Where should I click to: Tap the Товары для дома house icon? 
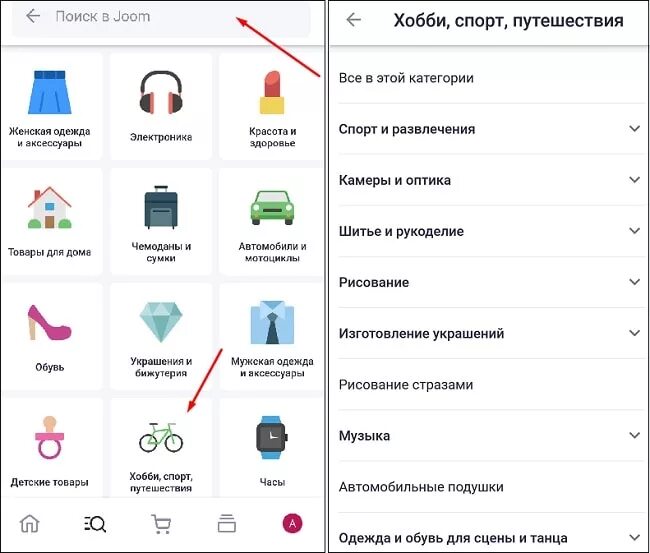[x=50, y=207]
